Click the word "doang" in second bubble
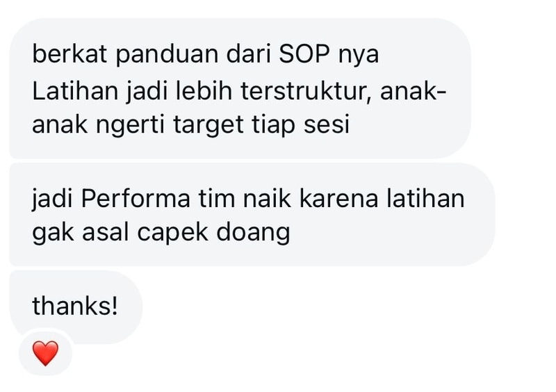 tap(253, 234)
